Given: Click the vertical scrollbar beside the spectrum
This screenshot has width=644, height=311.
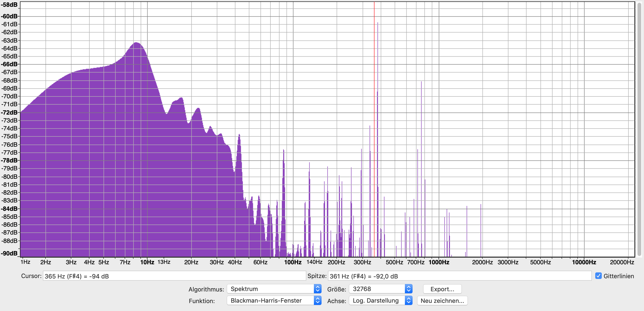Looking at the screenshot, I should 640,129.
